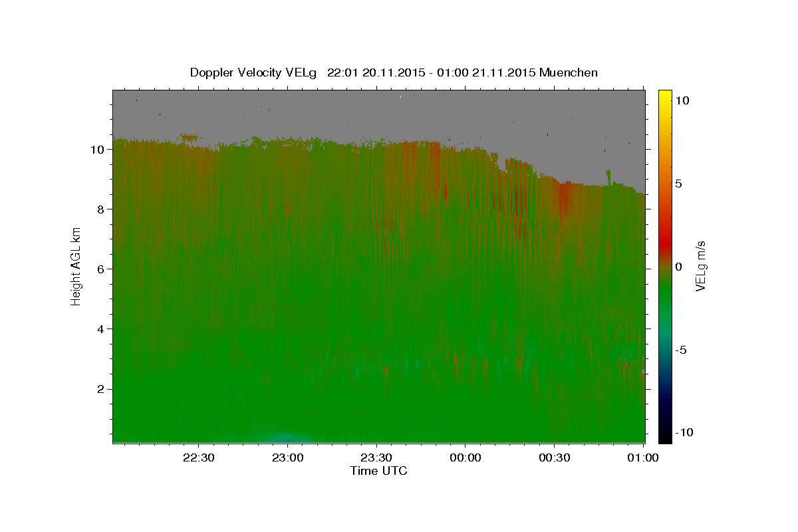Image resolution: width=798 pixels, height=532 pixels.
Task: Click the colorbar label '-5'
Action: (681, 350)
